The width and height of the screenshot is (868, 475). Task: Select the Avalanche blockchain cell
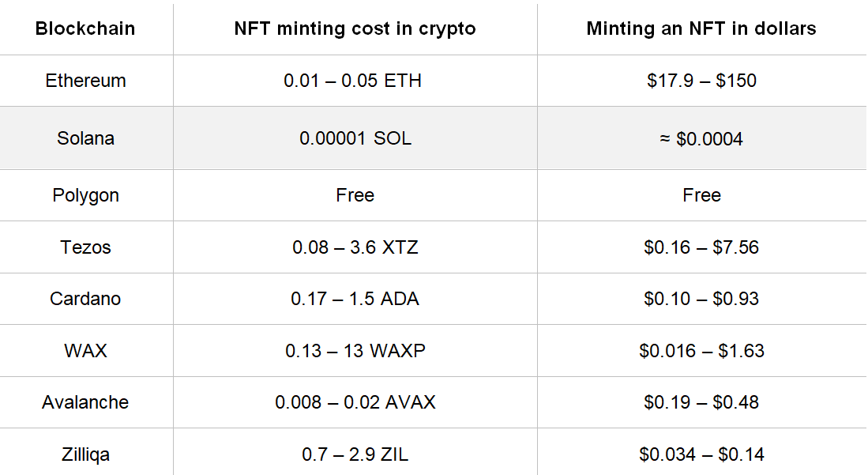[x=85, y=402]
